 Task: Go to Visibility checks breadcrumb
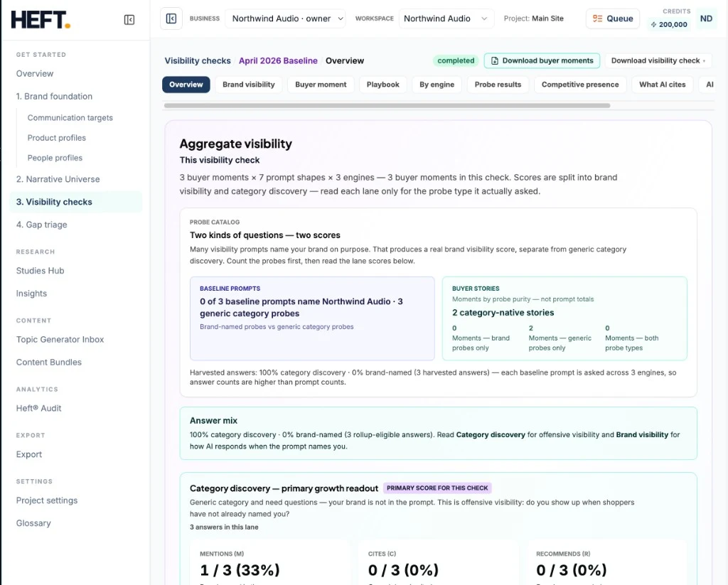pyautogui.click(x=198, y=61)
